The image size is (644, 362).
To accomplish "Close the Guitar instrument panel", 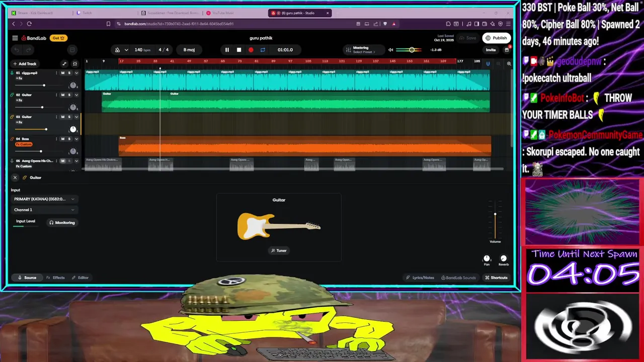I will [x=15, y=177].
